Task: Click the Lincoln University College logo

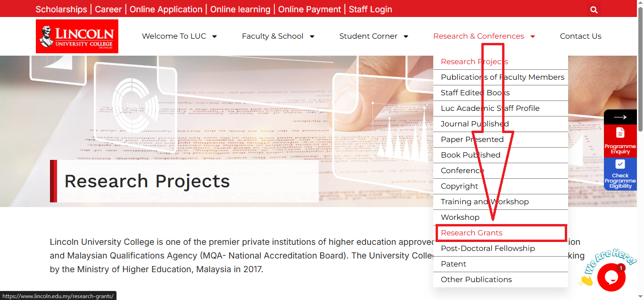Action: 77,36
